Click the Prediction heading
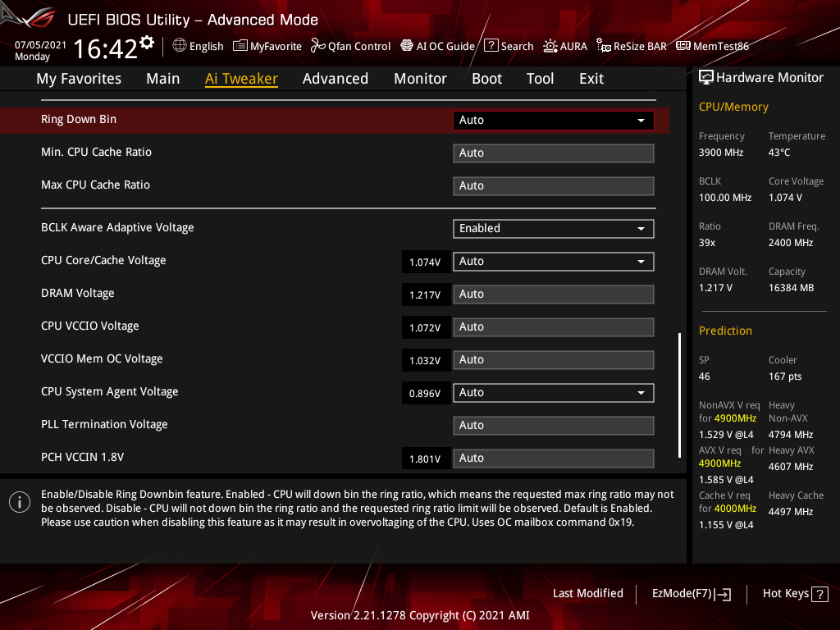 click(725, 331)
